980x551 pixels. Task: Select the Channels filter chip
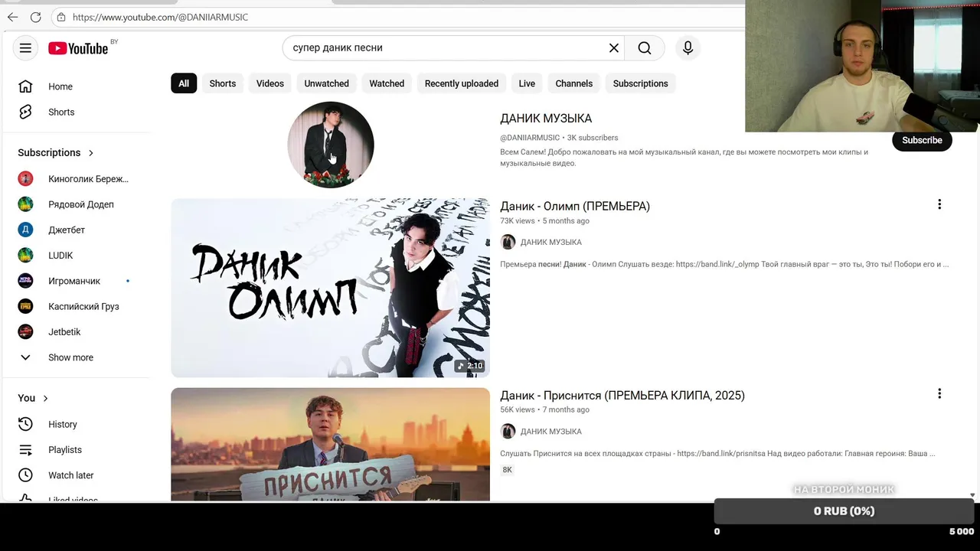(574, 83)
